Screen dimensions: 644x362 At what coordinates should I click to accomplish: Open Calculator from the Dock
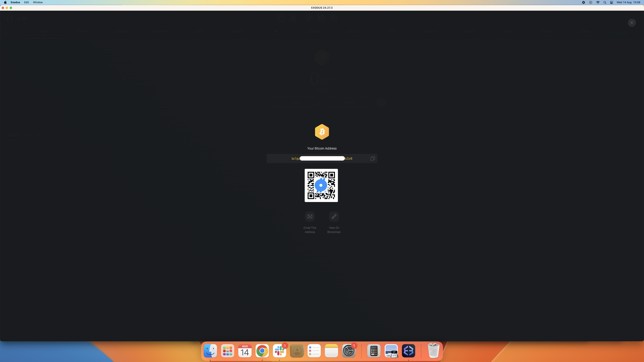click(374, 351)
